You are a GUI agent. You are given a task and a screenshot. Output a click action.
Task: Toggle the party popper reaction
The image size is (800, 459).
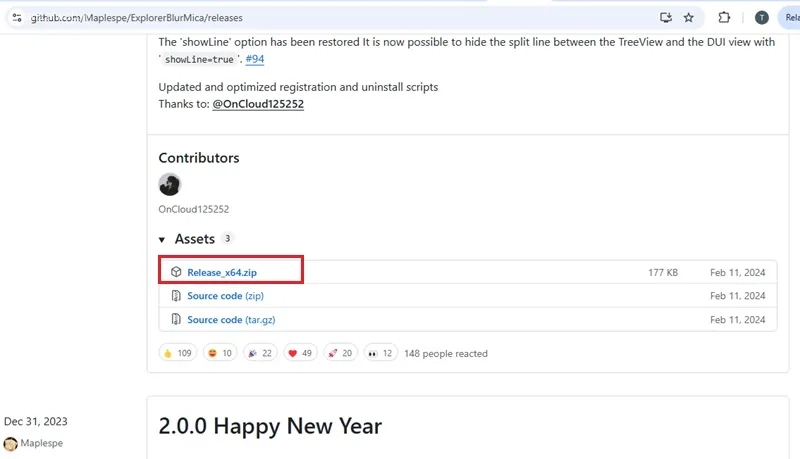(x=260, y=353)
